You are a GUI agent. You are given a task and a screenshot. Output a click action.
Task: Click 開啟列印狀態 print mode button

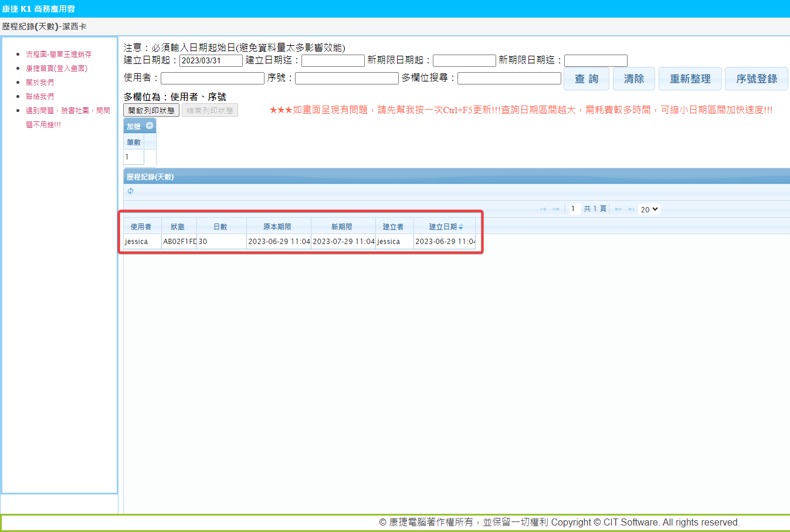151,110
